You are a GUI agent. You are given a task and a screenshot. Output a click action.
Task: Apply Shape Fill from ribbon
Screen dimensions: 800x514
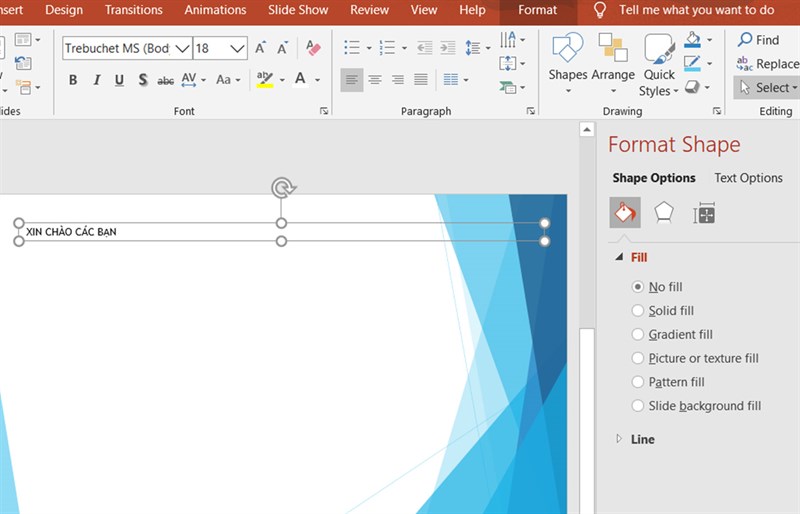click(692, 39)
